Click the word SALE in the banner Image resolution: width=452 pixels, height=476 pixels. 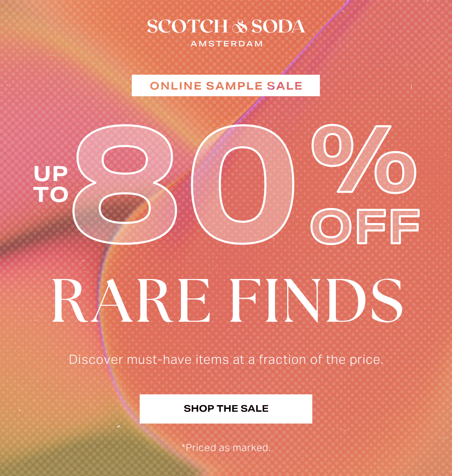tap(284, 86)
